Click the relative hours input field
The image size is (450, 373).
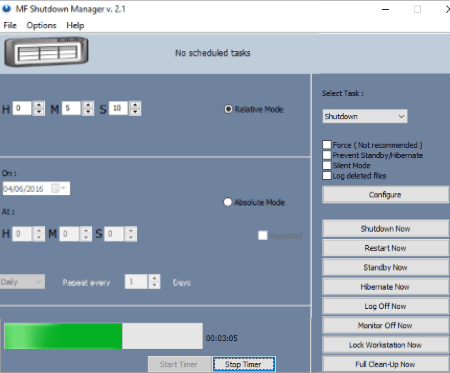pos(22,108)
